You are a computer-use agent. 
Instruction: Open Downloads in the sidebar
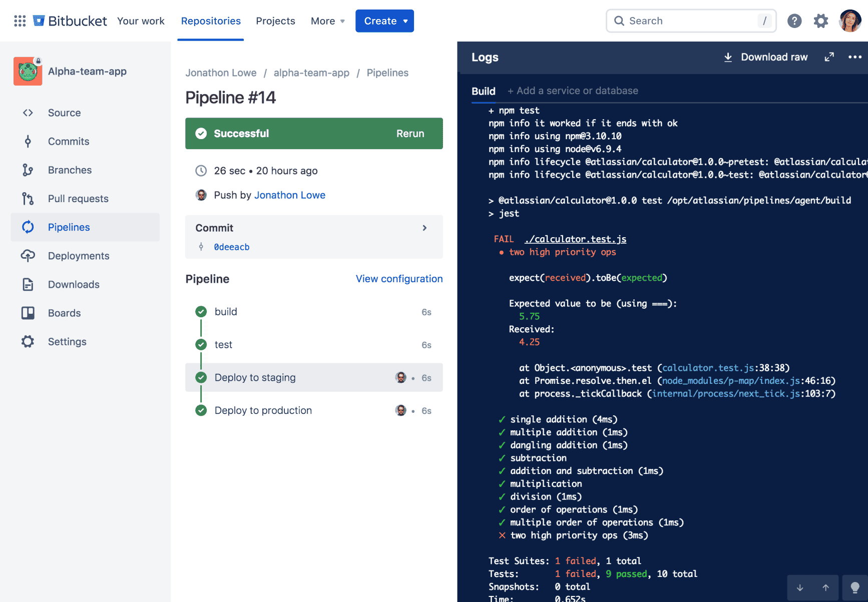(x=85, y=284)
